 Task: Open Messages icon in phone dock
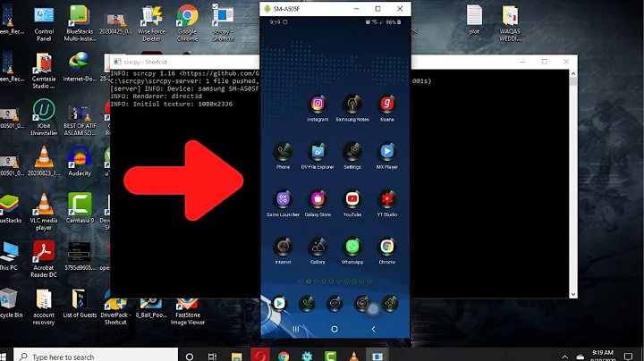coord(335,304)
